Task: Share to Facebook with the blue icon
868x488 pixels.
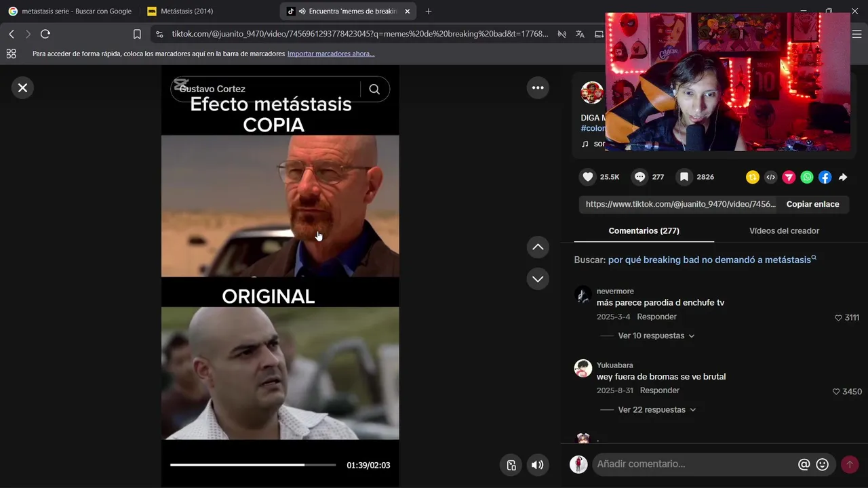Action: (825, 177)
